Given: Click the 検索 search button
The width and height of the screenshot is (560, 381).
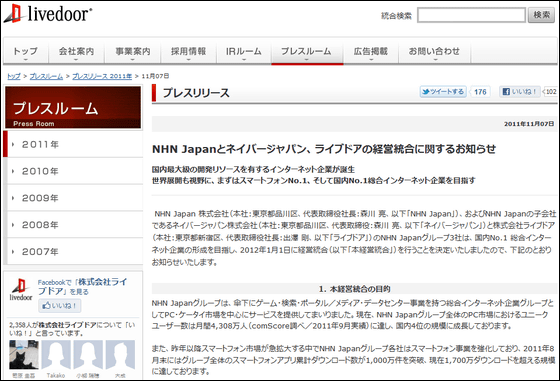Looking at the screenshot, I should [x=541, y=15].
